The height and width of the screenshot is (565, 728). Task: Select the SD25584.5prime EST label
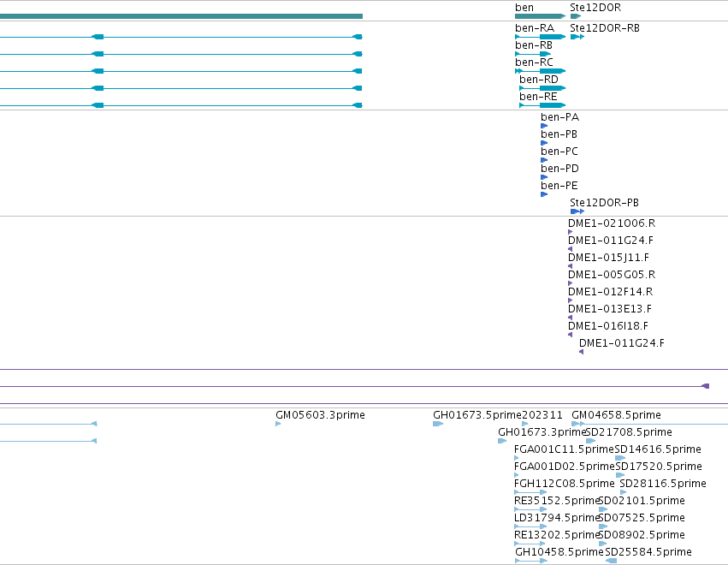(648, 552)
